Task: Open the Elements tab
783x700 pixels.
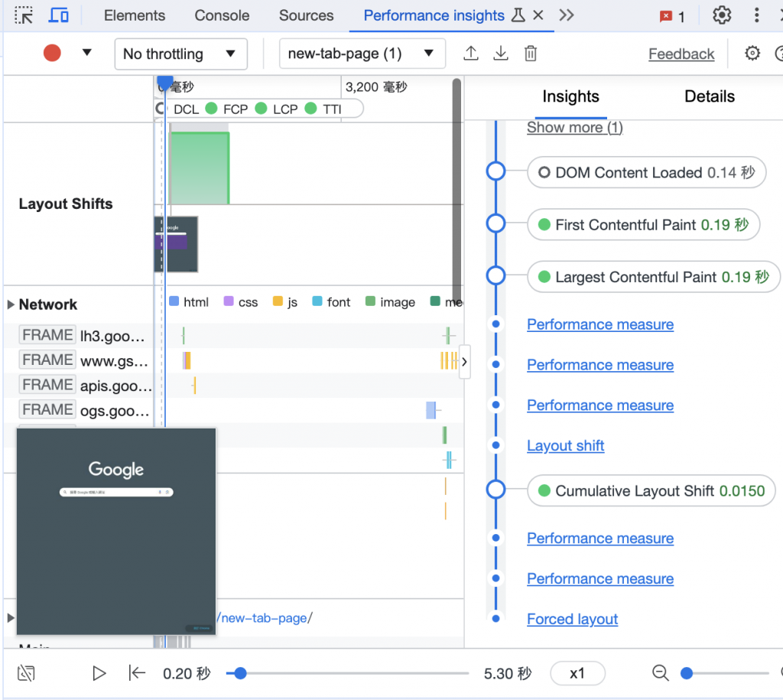Action: click(x=135, y=15)
